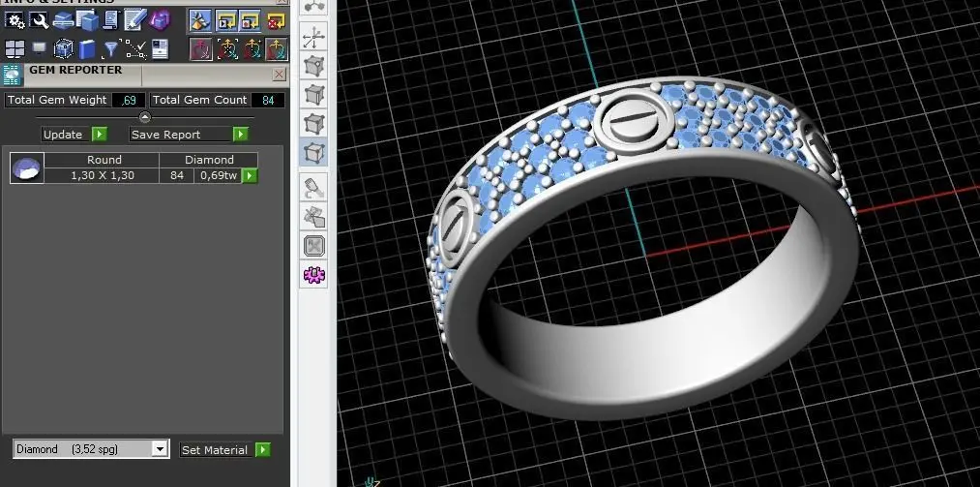The height and width of the screenshot is (487, 980).
Task: Select the cube icon with highlighted edge
Action: pos(313,95)
